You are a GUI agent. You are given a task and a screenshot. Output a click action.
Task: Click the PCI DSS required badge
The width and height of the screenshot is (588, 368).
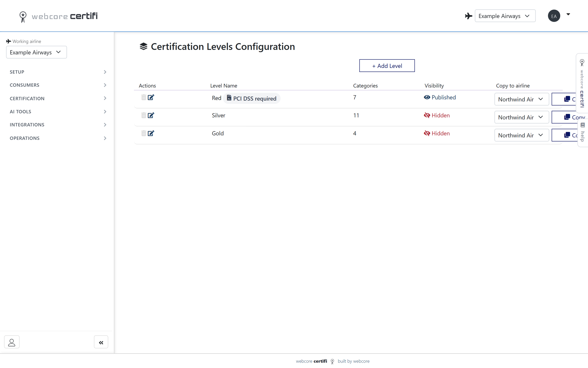click(x=252, y=98)
